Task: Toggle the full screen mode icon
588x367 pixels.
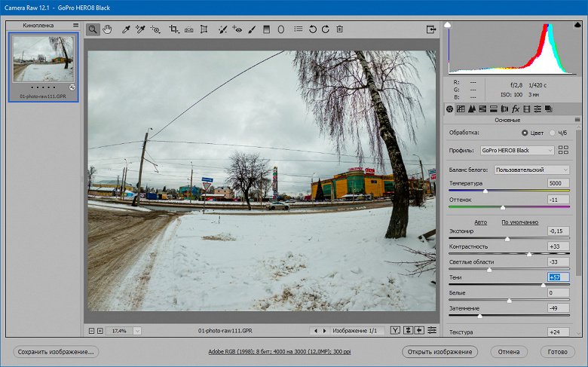Action: tap(431, 29)
